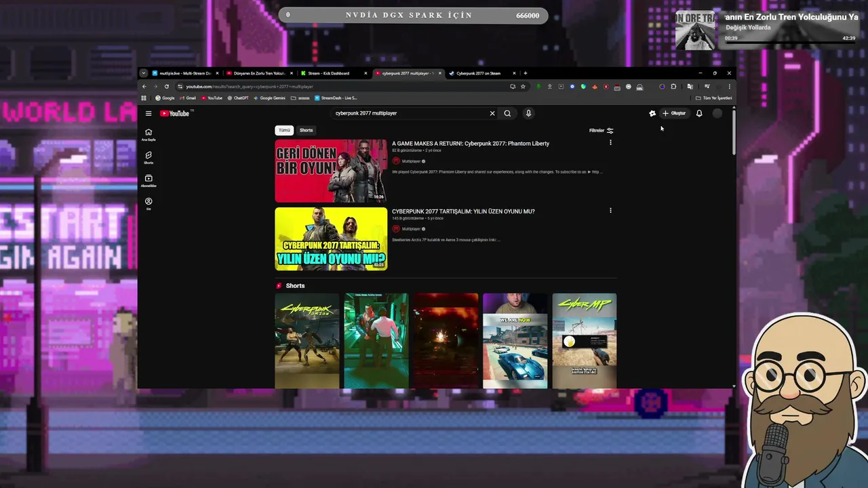Open the dark red explosion short

446,341
